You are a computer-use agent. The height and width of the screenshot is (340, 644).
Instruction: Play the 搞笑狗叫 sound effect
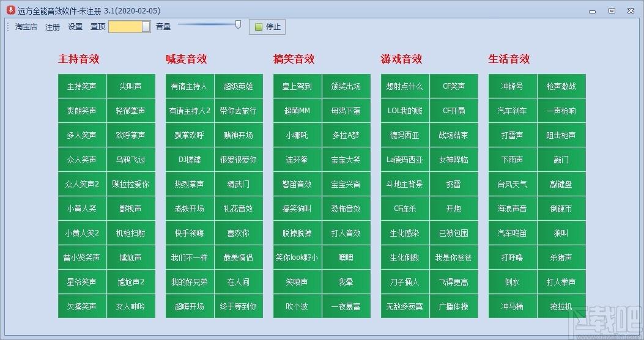click(297, 208)
